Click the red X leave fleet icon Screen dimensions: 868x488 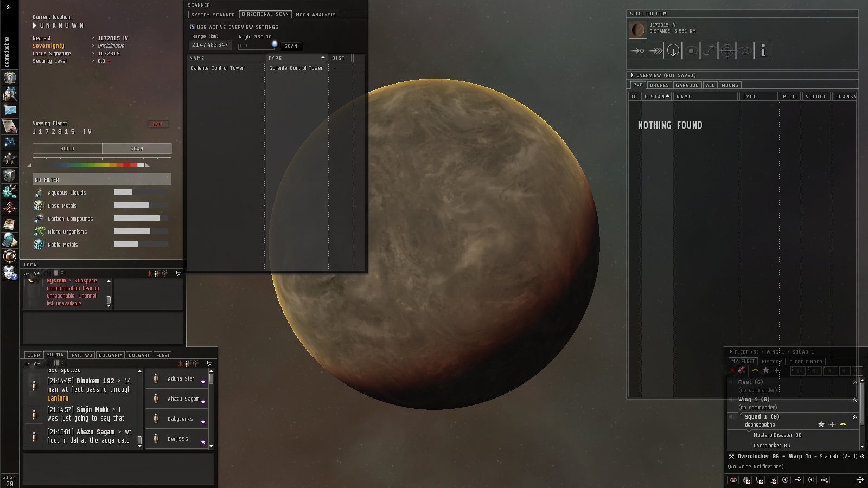(732, 370)
